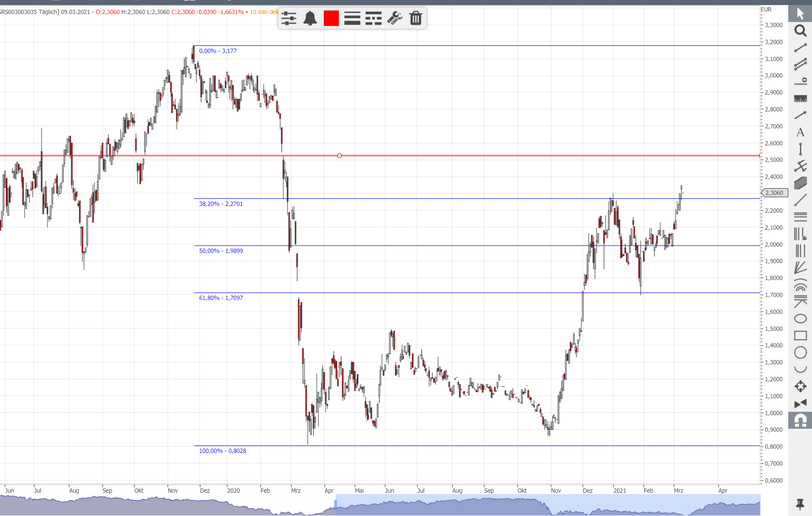Select the horizontal line with marker tool
This screenshot has width=812, height=516.
pos(800,81)
